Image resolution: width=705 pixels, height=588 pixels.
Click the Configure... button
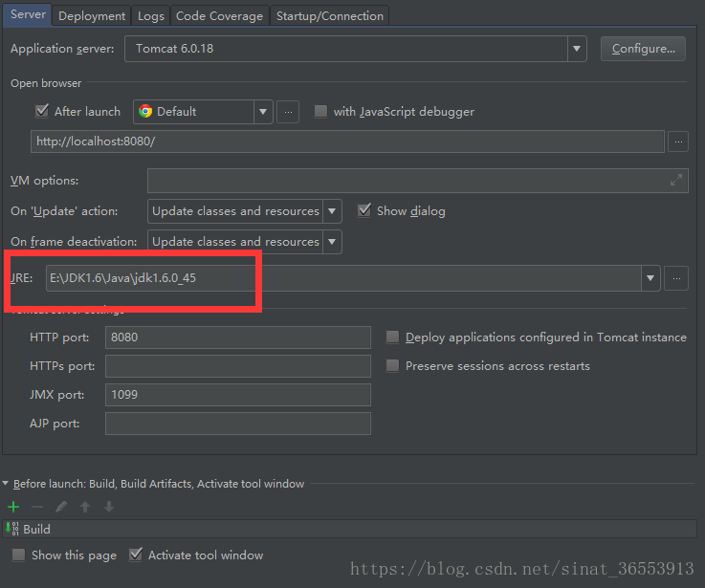(643, 49)
